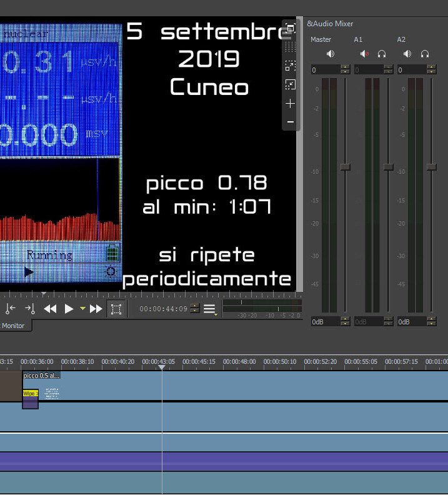
Task: Play the project in the monitor
Action: tap(69, 309)
